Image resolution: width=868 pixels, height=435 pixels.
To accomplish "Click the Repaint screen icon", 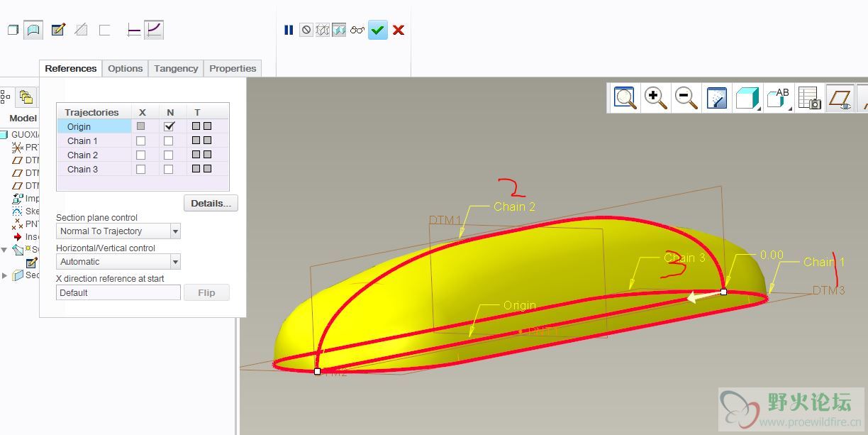I will pyautogui.click(x=717, y=98).
